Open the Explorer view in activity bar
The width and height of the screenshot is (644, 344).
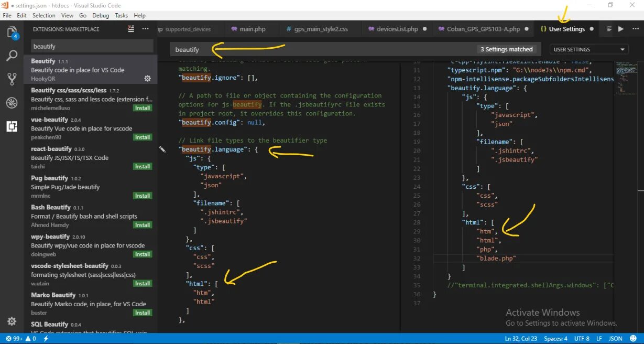point(12,32)
